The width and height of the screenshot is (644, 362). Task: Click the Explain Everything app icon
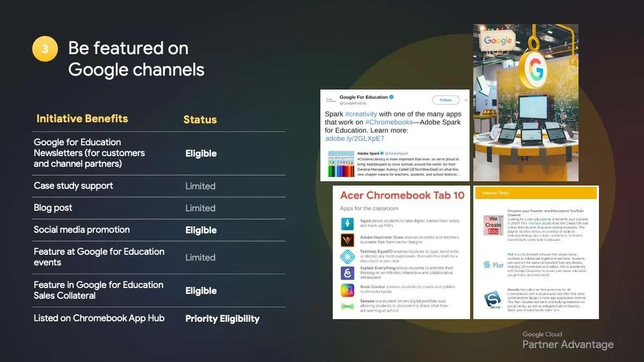tap(347, 273)
